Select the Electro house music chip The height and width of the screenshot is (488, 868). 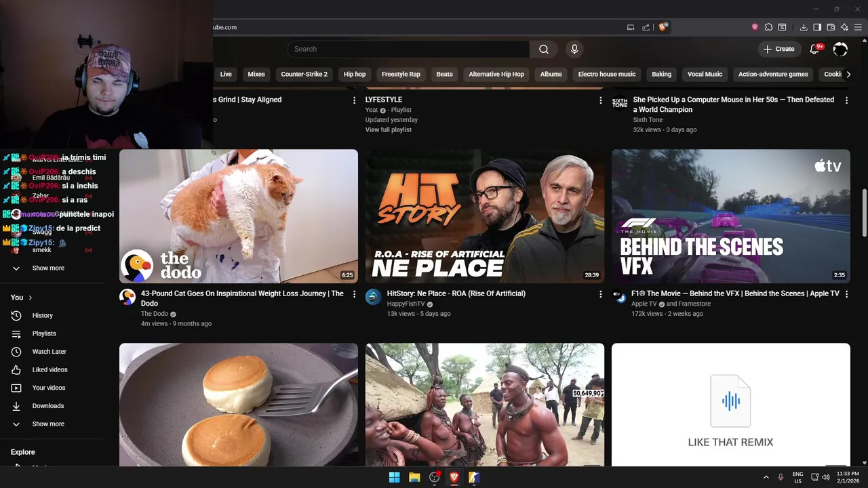607,75
